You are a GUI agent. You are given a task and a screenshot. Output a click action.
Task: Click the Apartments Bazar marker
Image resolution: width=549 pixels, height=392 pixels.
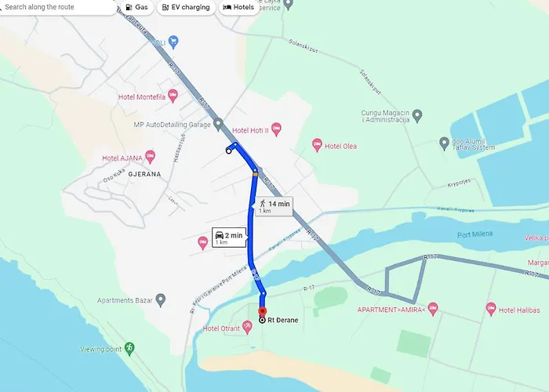pyautogui.click(x=160, y=300)
